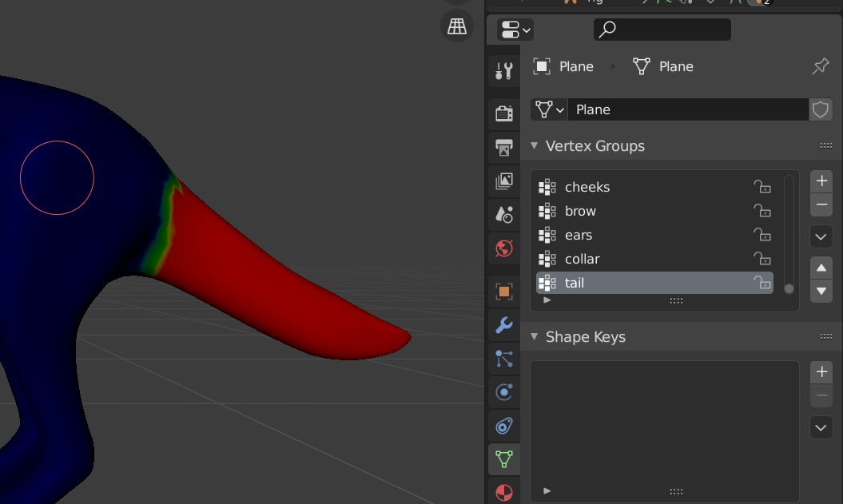Toggle perspective/orthographic view grid icon

(x=457, y=26)
